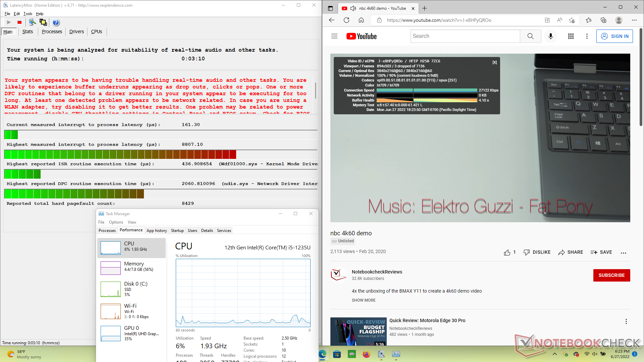Click the Motorola Edge 30 Pro video thumbnail
Screen dimensions: 644x362
(358, 331)
